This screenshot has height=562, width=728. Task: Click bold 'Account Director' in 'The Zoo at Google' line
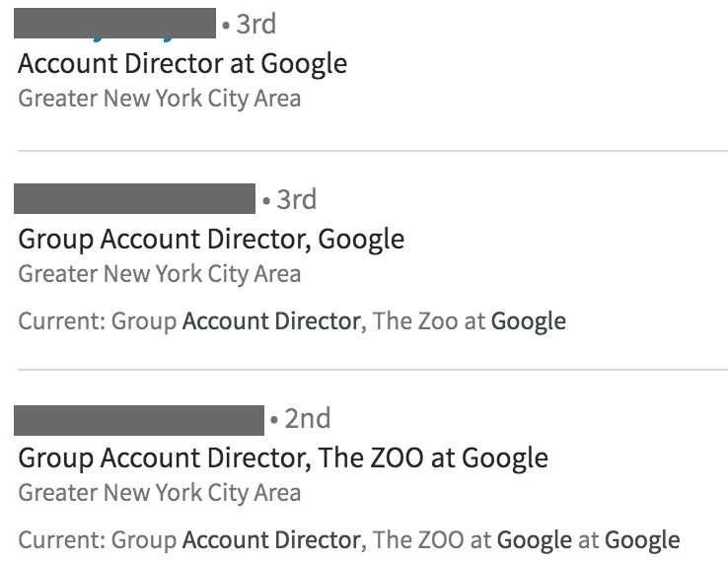coord(270,320)
